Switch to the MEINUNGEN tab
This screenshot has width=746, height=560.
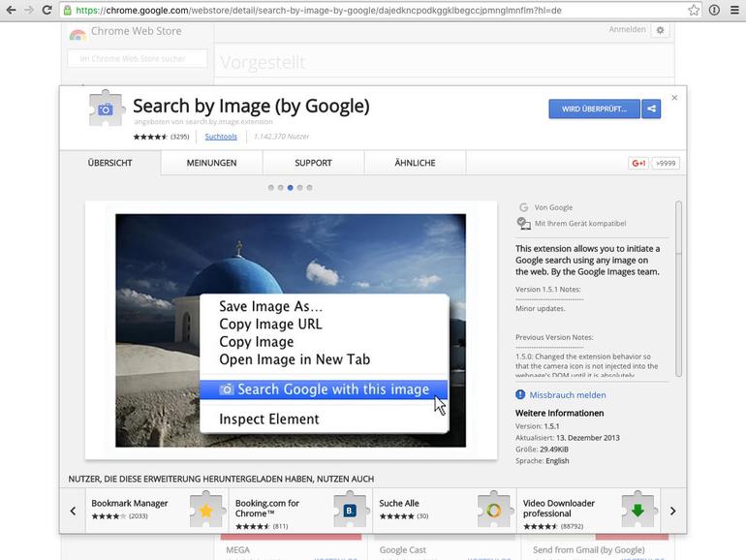[212, 163]
